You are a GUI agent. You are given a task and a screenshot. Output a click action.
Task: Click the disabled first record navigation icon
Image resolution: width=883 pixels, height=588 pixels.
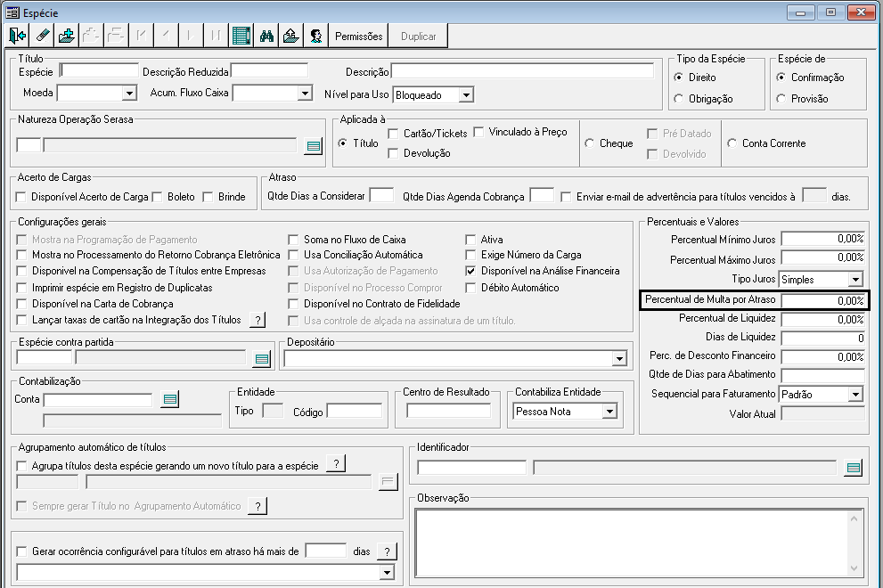pyautogui.click(x=142, y=36)
